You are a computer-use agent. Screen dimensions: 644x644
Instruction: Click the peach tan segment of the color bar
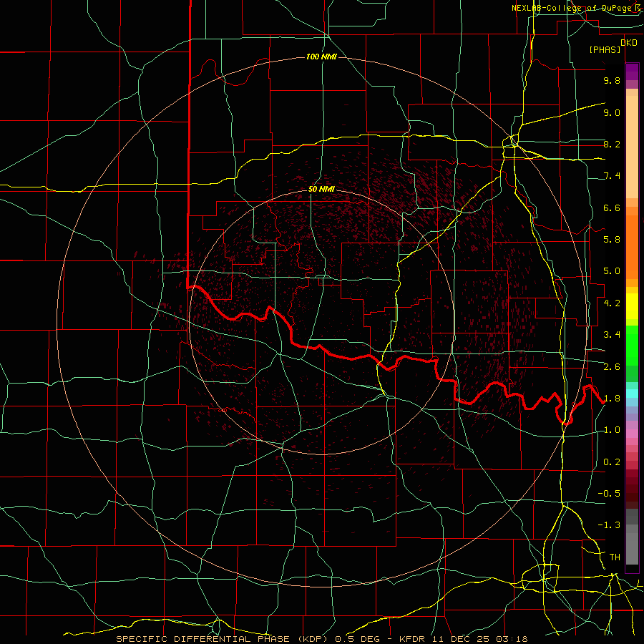(632, 148)
